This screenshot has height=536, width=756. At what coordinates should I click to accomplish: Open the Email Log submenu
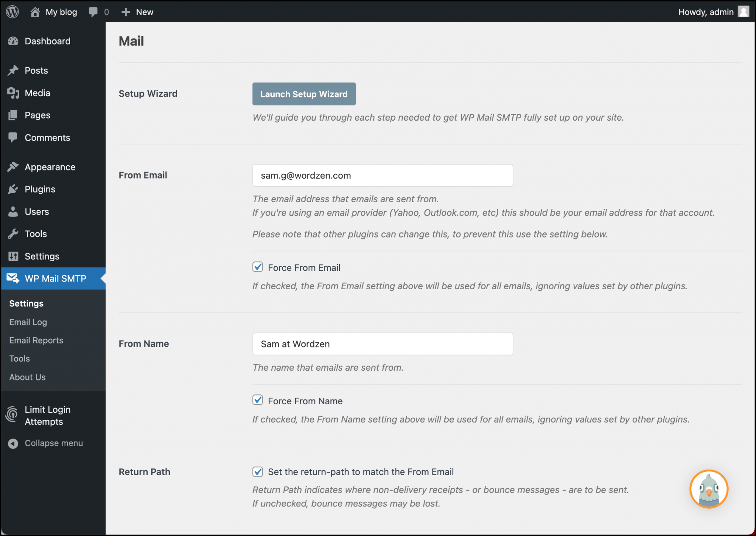tap(28, 322)
